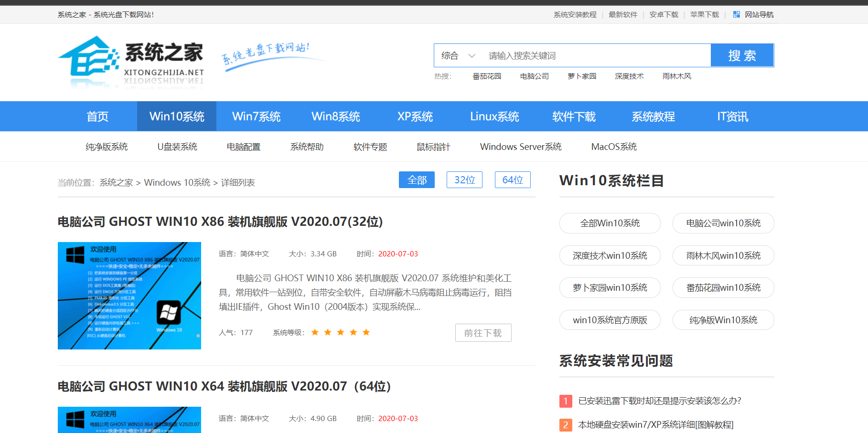Viewport: 868px width, 433px height.
Task: Open 最新软件 top link
Action: tap(623, 15)
